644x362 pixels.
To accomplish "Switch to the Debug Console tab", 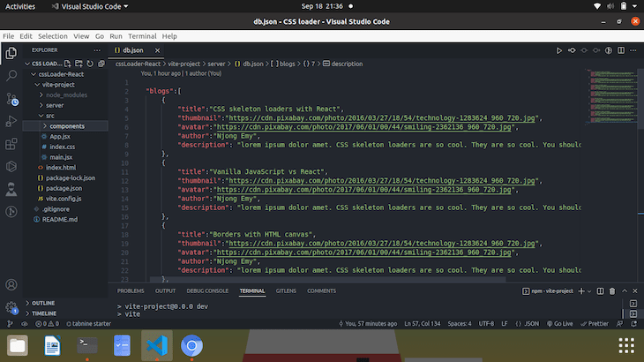I will coord(207,290).
